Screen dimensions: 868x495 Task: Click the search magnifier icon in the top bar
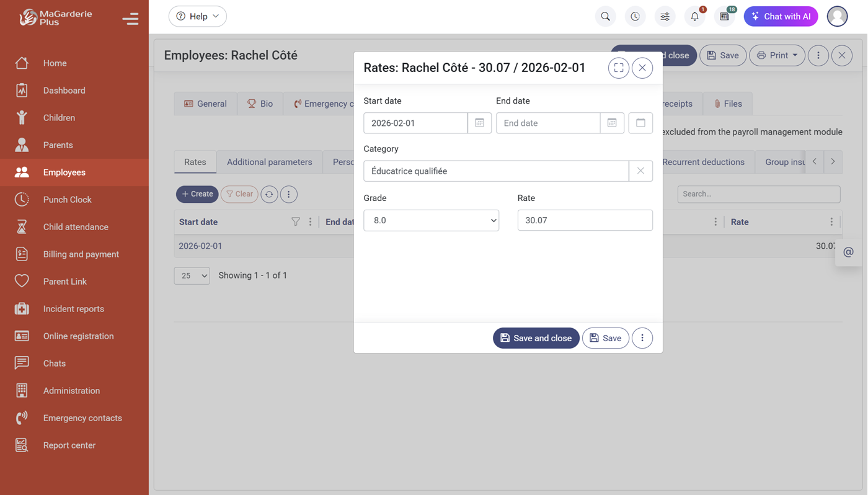[x=605, y=17]
